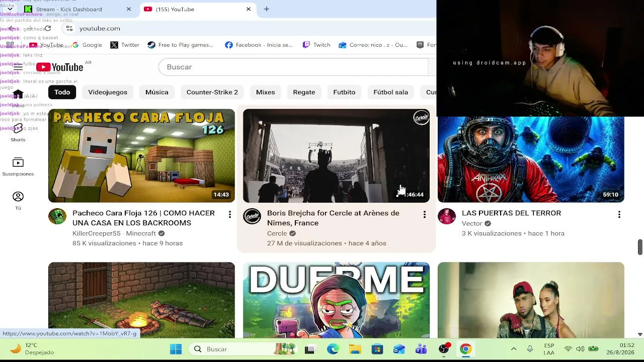The width and height of the screenshot is (644, 362).
Task: Open the Google bookmark
Action: (87, 45)
